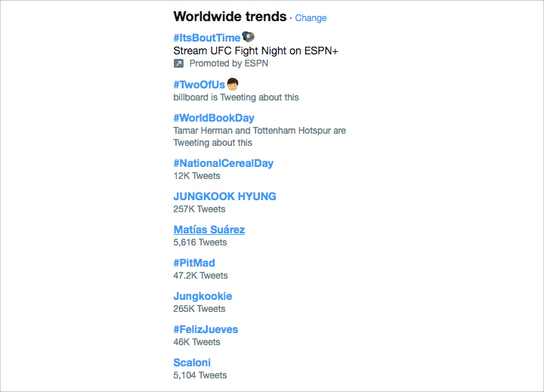
Task: Open the Scaloni trend
Action: (192, 363)
